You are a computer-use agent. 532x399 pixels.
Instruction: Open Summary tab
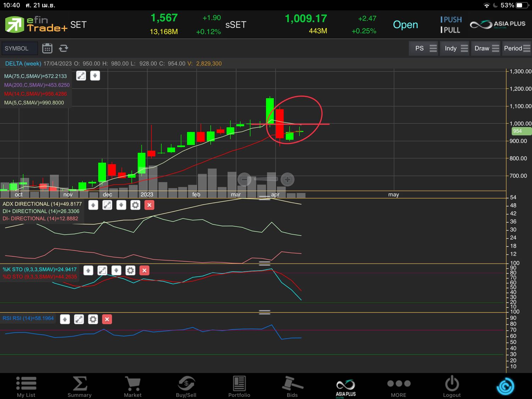click(79, 387)
